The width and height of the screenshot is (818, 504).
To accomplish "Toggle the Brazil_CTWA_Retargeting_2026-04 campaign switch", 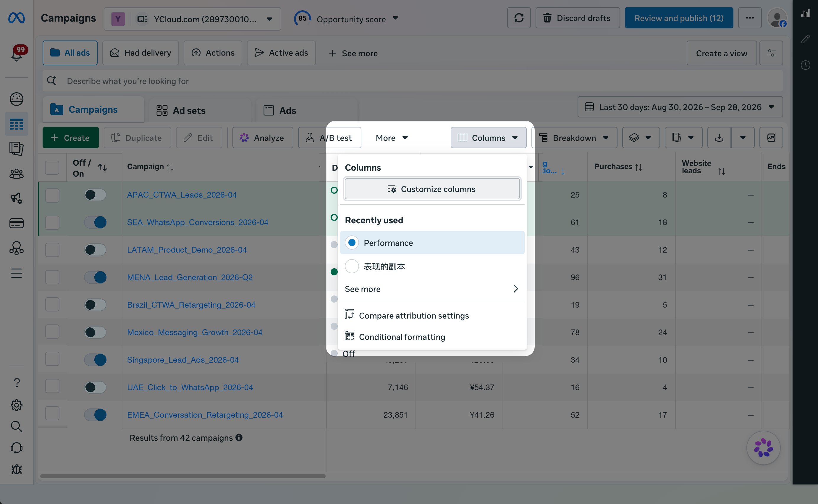I will tap(95, 305).
